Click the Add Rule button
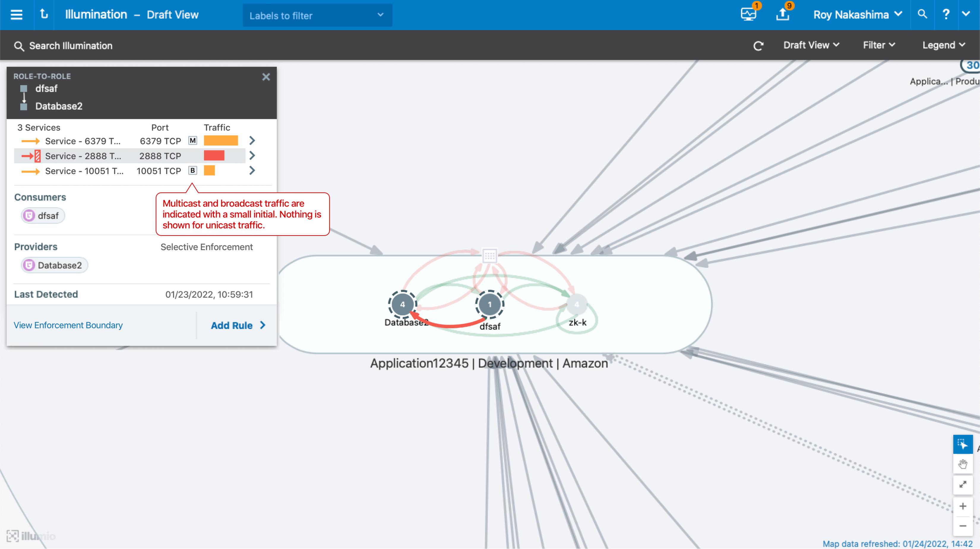 pos(238,325)
